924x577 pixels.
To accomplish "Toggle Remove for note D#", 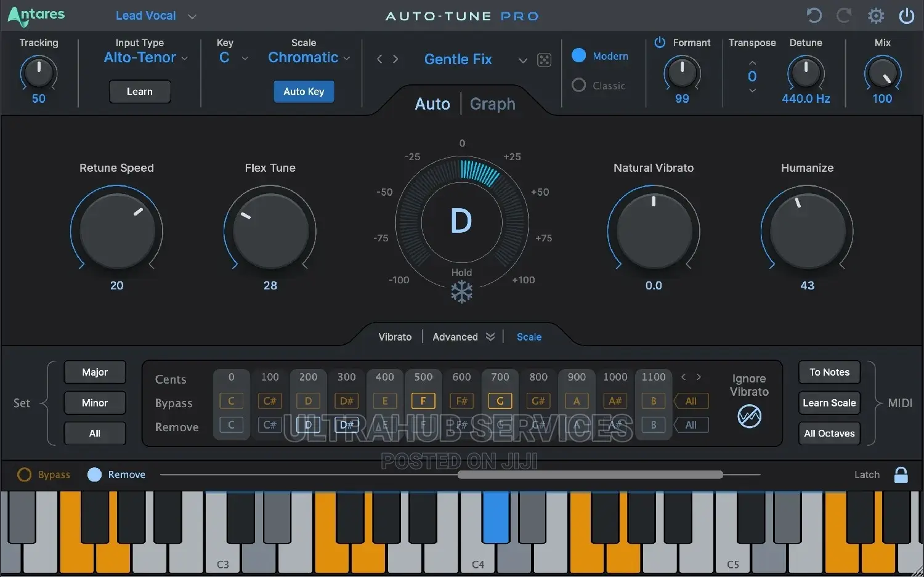I will 347,425.
